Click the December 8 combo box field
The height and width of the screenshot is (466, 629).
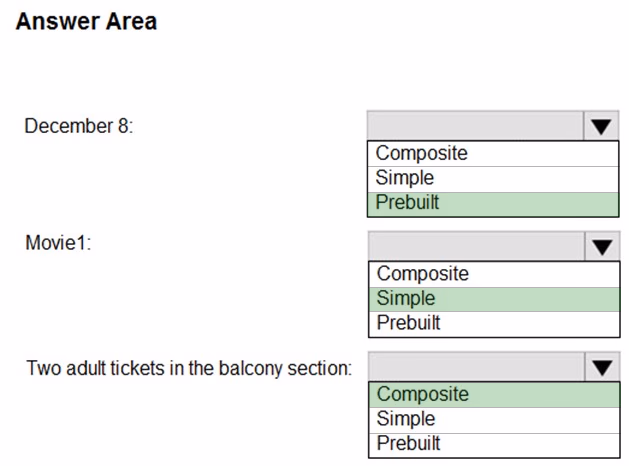click(x=475, y=126)
